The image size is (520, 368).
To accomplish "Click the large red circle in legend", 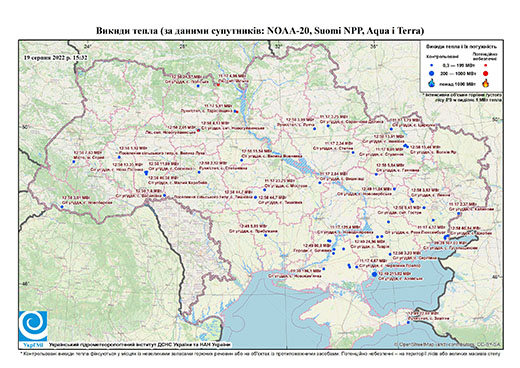I will pos(486,73).
